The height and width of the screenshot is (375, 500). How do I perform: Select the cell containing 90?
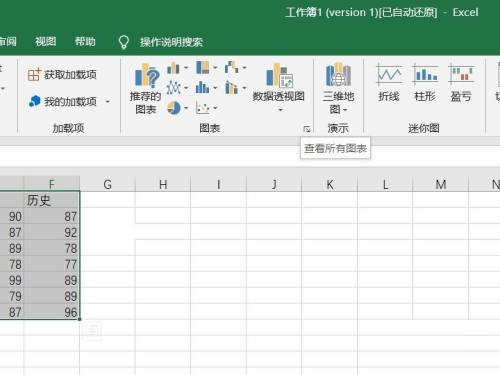12,216
